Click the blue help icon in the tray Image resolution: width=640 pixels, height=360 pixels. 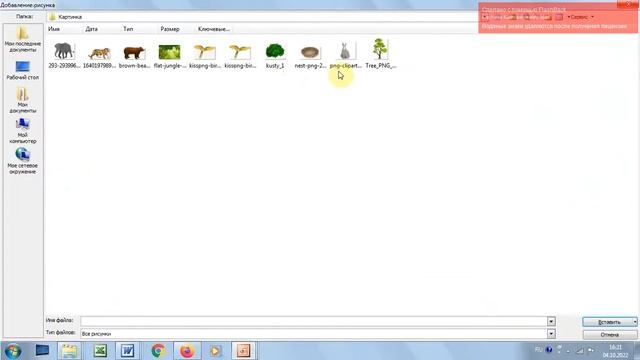click(x=549, y=350)
